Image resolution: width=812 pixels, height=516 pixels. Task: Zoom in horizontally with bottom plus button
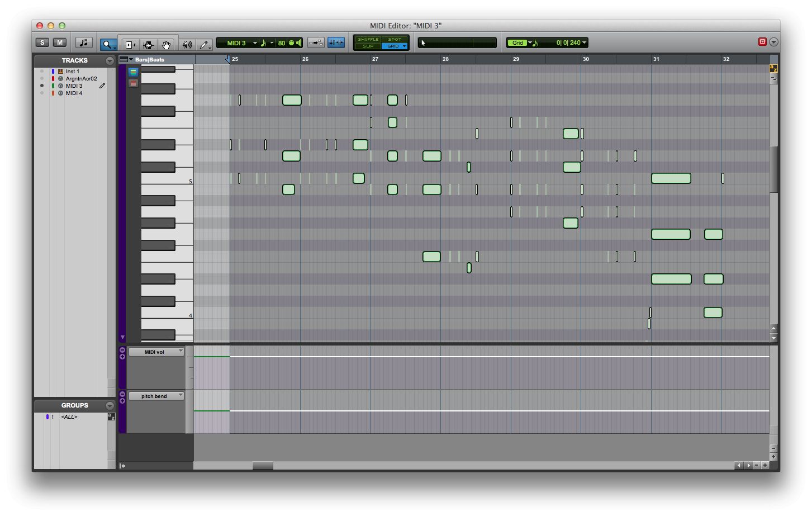pyautogui.click(x=765, y=465)
